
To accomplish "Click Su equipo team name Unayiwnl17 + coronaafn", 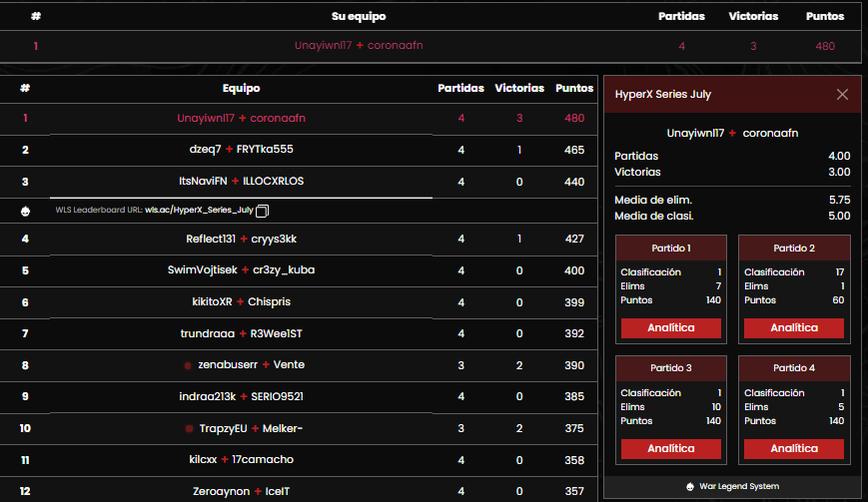I will [359, 45].
